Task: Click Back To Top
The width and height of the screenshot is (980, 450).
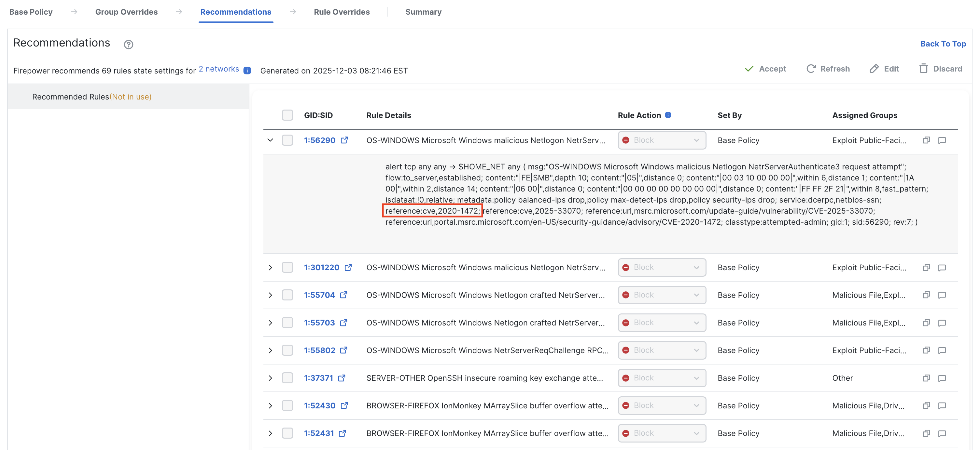Action: pyautogui.click(x=943, y=44)
